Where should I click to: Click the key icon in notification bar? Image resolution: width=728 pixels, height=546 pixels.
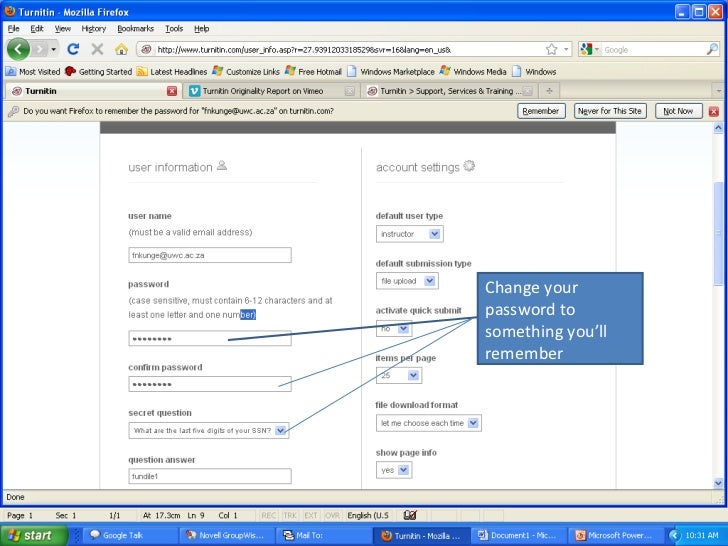(x=13, y=111)
